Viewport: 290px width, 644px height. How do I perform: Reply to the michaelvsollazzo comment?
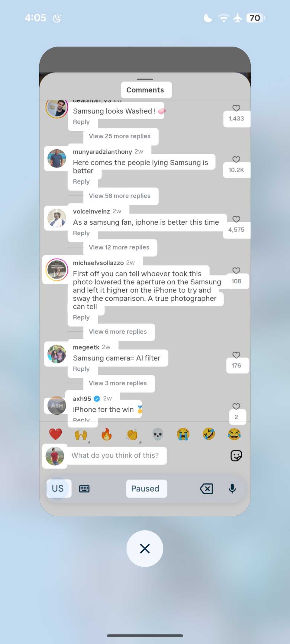pos(81,317)
